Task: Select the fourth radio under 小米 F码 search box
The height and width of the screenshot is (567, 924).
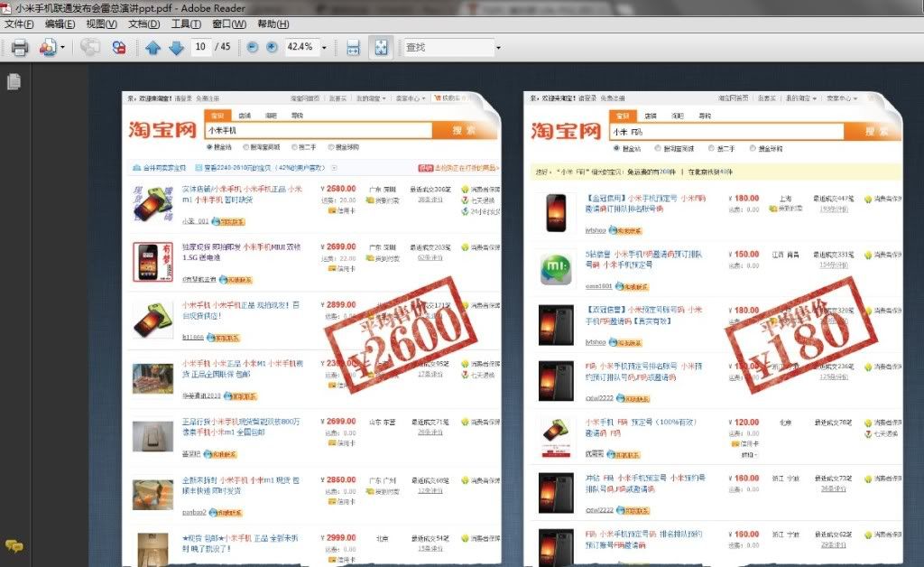Action: (753, 148)
